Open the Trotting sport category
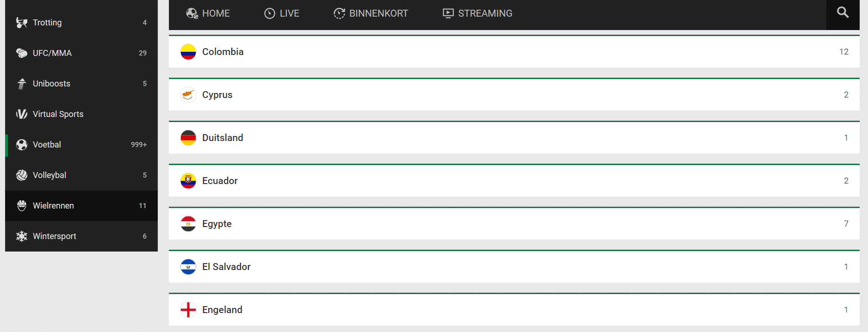 [47, 23]
